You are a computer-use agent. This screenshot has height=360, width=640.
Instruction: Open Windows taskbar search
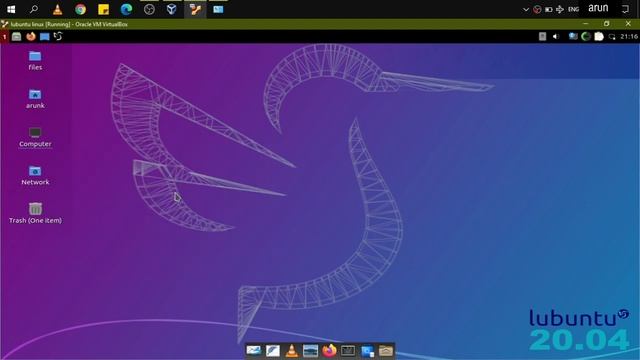point(34,9)
